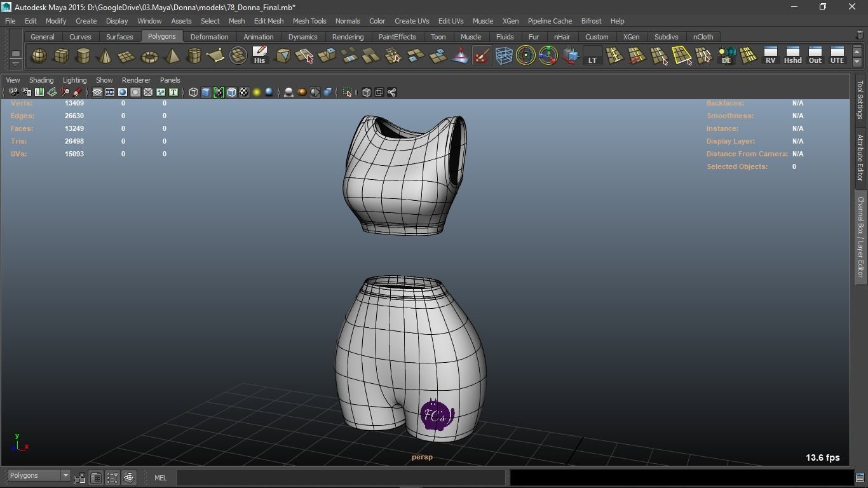Click the trash shelf icon at top right
This screenshot has height=488, width=868.
point(860,36)
